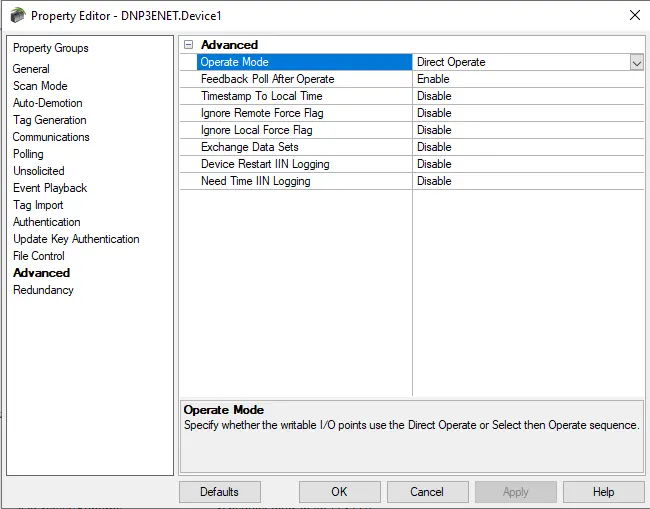Viewport: 650px width, 509px height.
Task: Click the Property Editor app icon in title bar
Action: (18, 16)
